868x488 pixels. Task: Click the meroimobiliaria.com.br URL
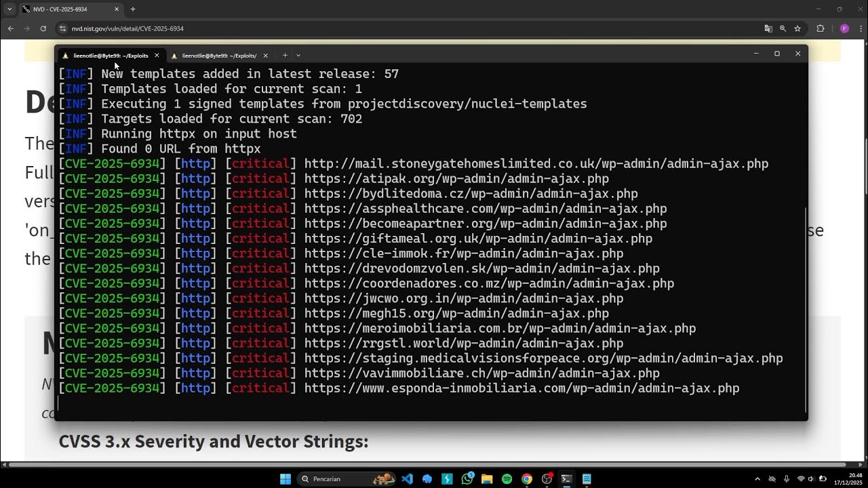pyautogui.click(x=500, y=328)
